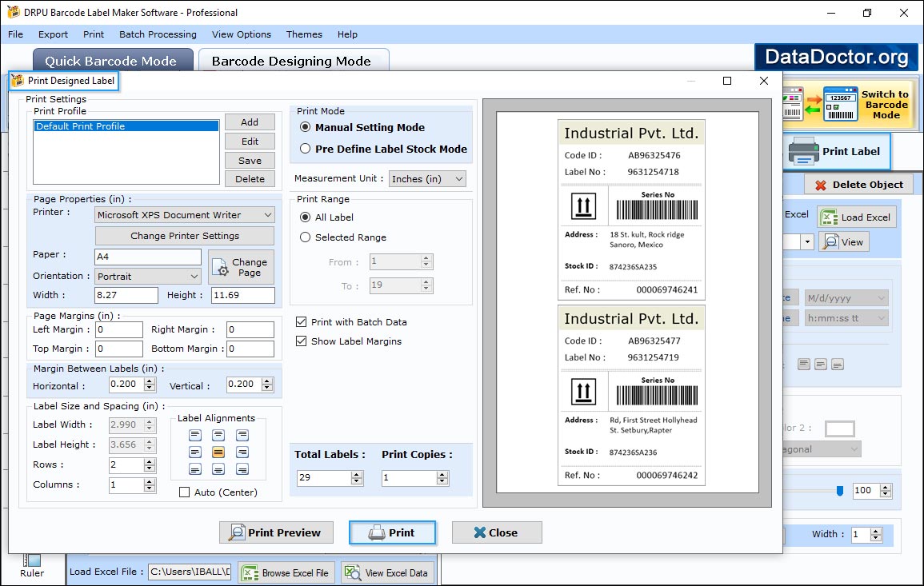Image resolution: width=924 pixels, height=586 pixels.
Task: Click Browse Excel File button
Action: point(286,572)
